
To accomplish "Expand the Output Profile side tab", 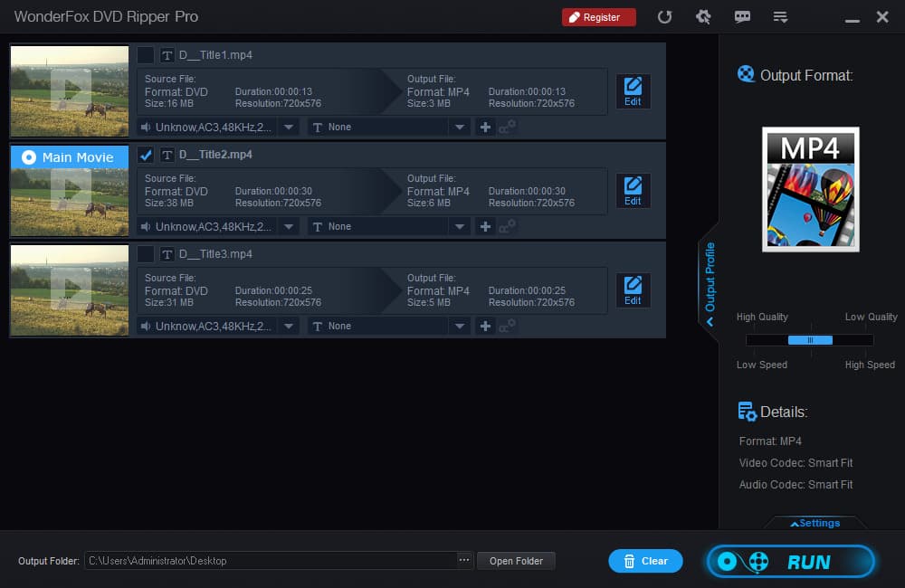I will (710, 280).
